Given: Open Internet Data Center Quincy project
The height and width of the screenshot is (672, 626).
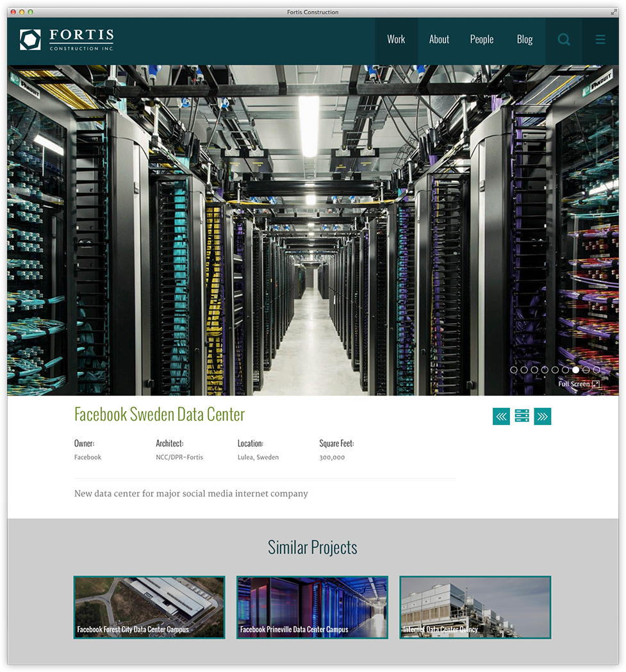Looking at the screenshot, I should pos(475,607).
